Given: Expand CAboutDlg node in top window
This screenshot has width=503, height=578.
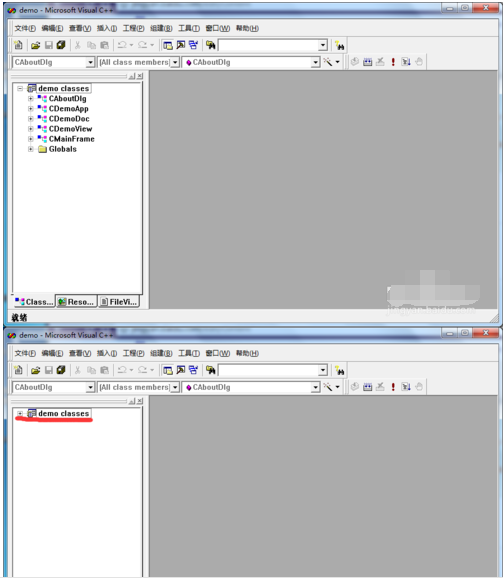Looking at the screenshot, I should pyautogui.click(x=31, y=98).
